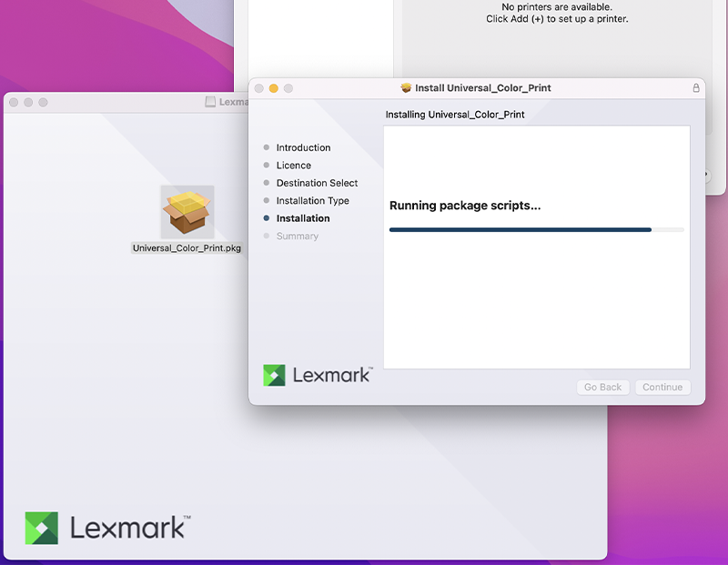Image resolution: width=728 pixels, height=565 pixels.
Task: Click Installing Universal_Color_Print heading
Action: pos(455,115)
